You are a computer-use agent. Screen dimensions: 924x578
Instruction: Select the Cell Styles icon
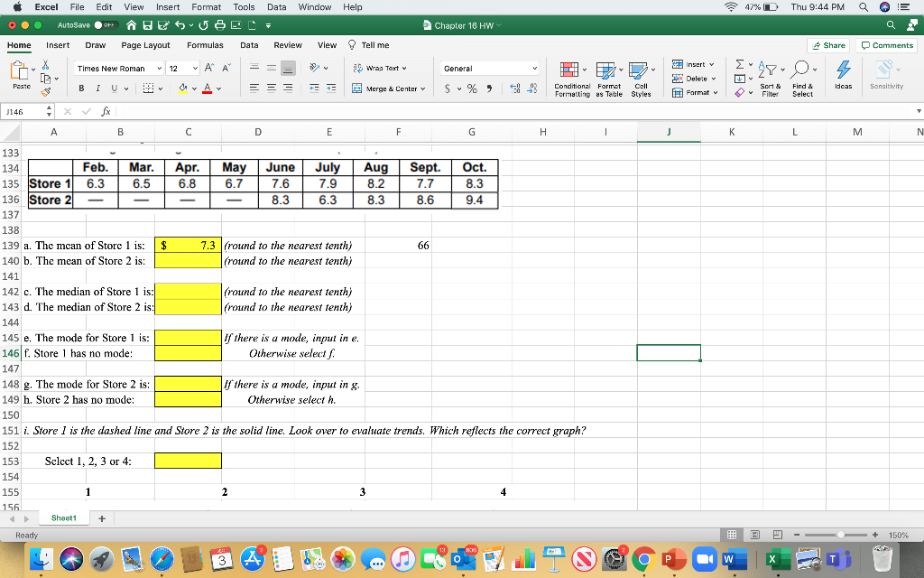point(638,70)
